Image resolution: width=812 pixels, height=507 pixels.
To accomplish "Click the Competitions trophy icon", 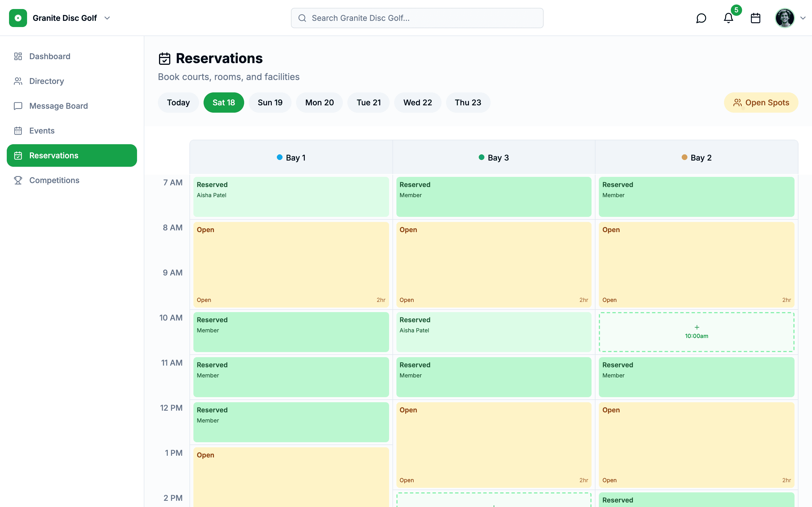I will [x=18, y=180].
